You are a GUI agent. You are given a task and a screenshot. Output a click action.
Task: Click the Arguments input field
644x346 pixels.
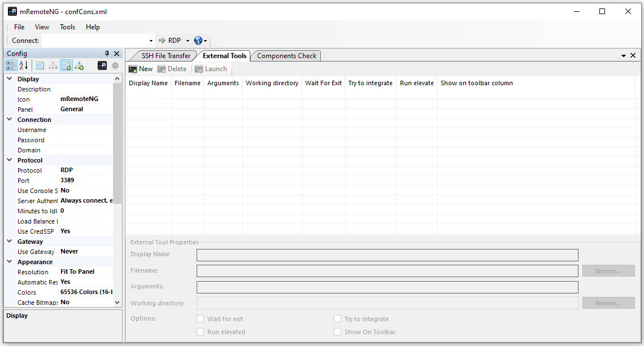[388, 287]
